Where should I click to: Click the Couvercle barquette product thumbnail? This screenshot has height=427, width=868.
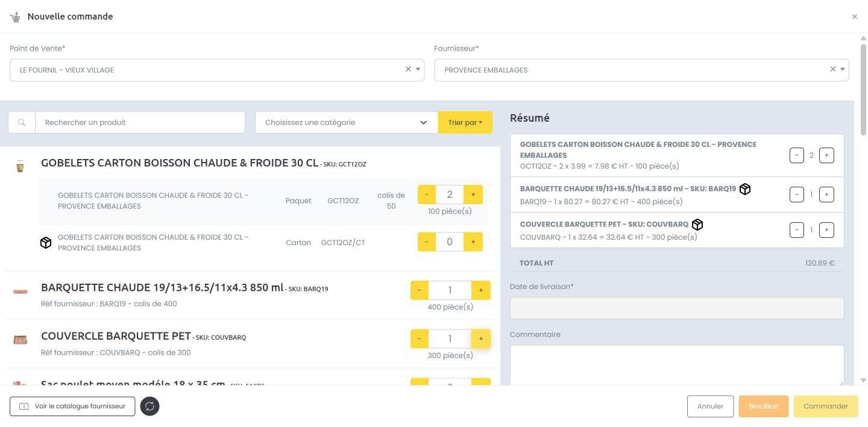(x=20, y=340)
